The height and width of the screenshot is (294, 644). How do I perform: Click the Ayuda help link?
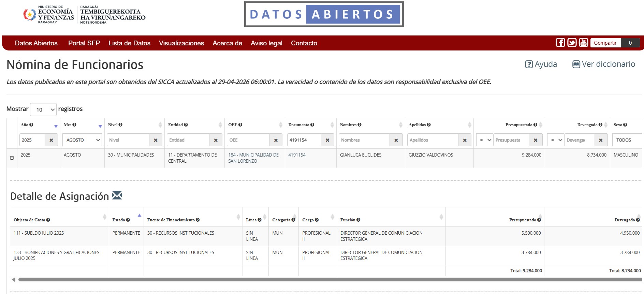coord(541,64)
